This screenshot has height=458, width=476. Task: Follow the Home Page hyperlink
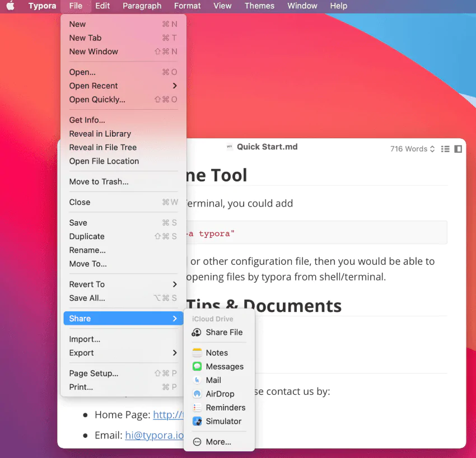168,415
